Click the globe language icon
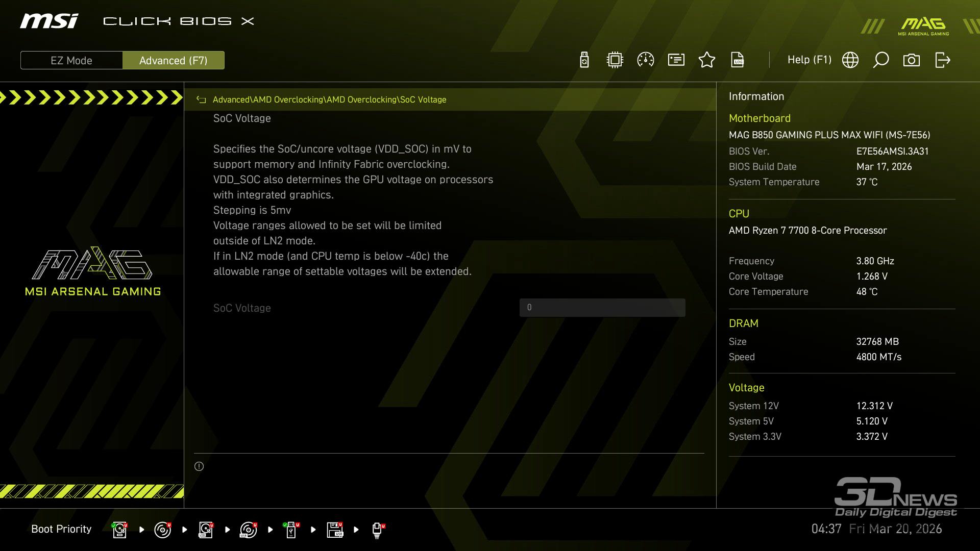Viewport: 980px width, 551px height. point(850,60)
